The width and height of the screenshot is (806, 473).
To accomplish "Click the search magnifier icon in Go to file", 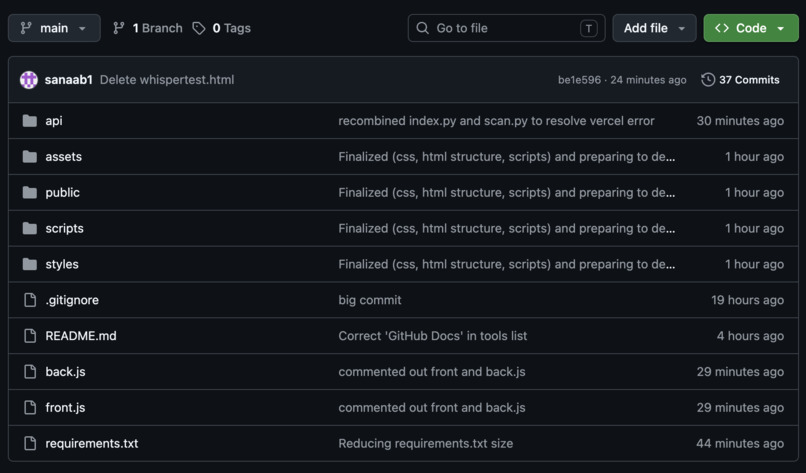I will coord(423,28).
